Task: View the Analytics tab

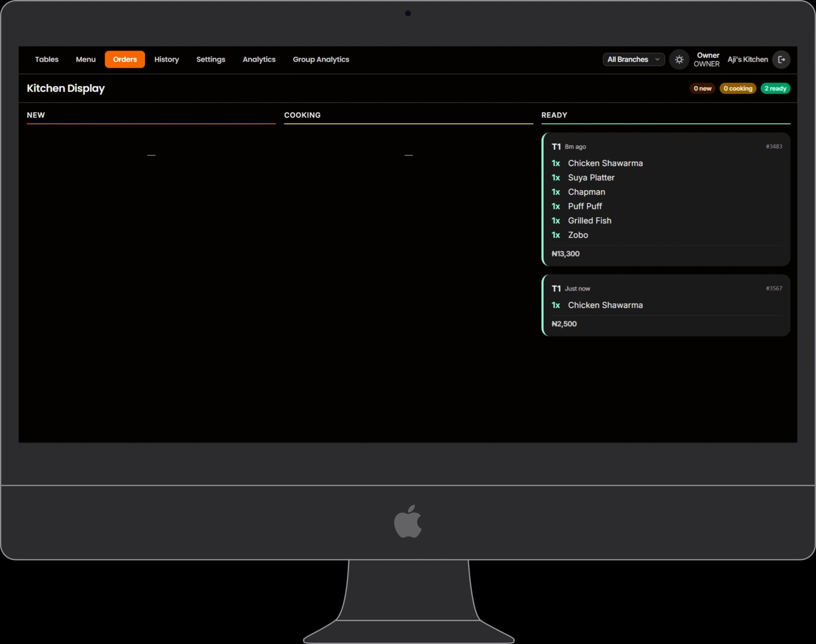Action: pos(259,59)
